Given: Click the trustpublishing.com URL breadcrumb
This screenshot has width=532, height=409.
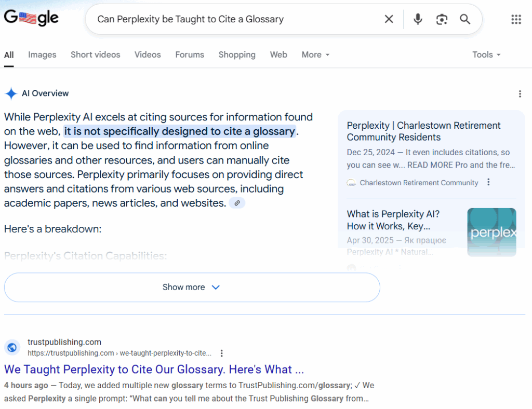Looking at the screenshot, I should 119,353.
